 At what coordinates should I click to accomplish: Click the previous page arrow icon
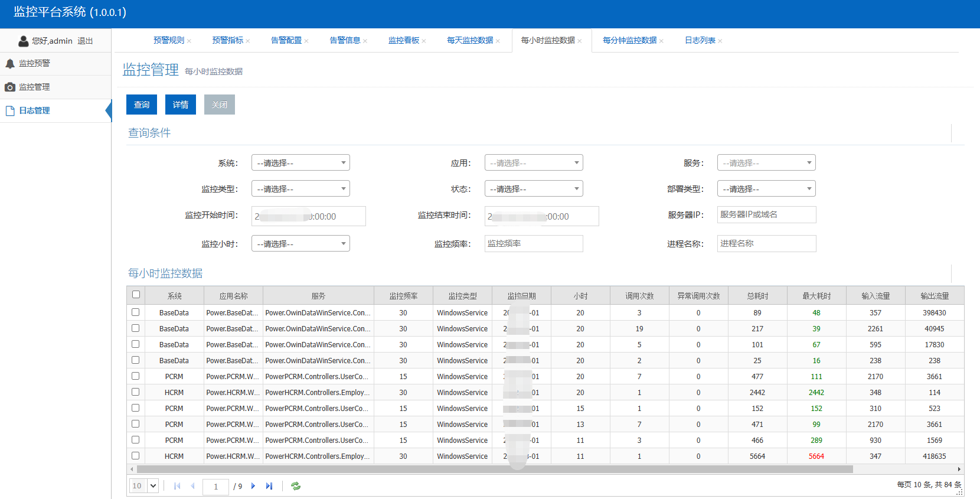192,486
